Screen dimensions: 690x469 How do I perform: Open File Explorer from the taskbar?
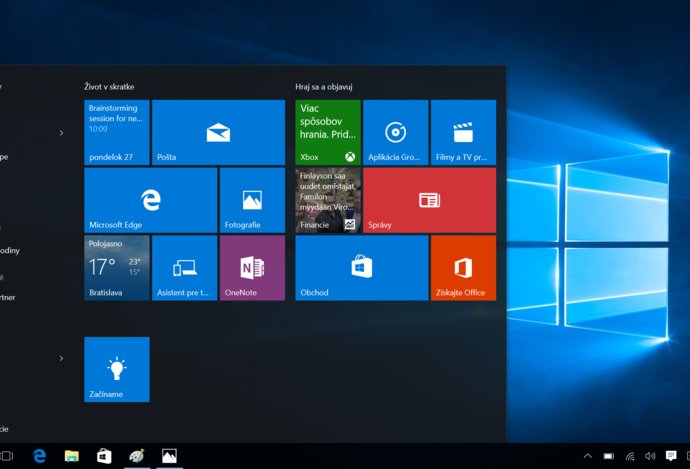(x=72, y=456)
